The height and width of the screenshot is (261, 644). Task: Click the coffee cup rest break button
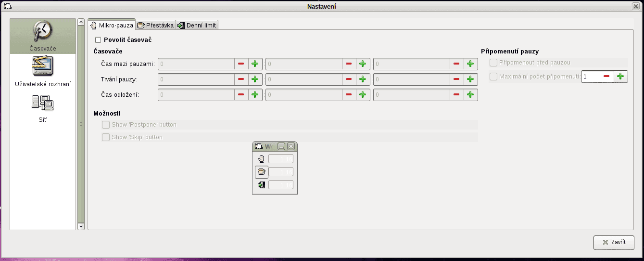[261, 172]
